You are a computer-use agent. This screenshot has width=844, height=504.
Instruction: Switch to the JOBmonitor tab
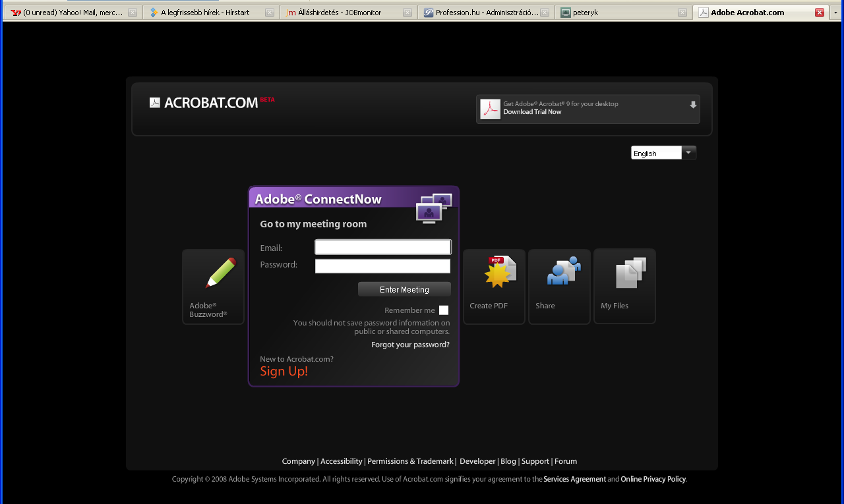(x=348, y=13)
